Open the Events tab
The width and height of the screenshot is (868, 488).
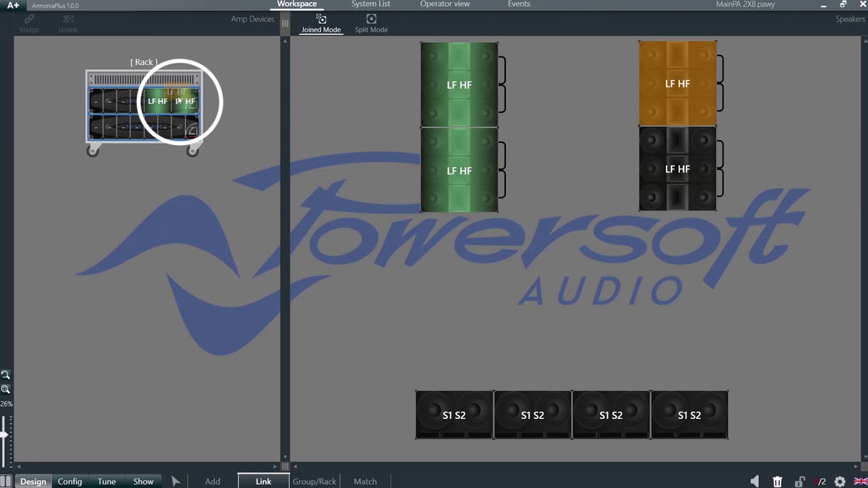(519, 4)
